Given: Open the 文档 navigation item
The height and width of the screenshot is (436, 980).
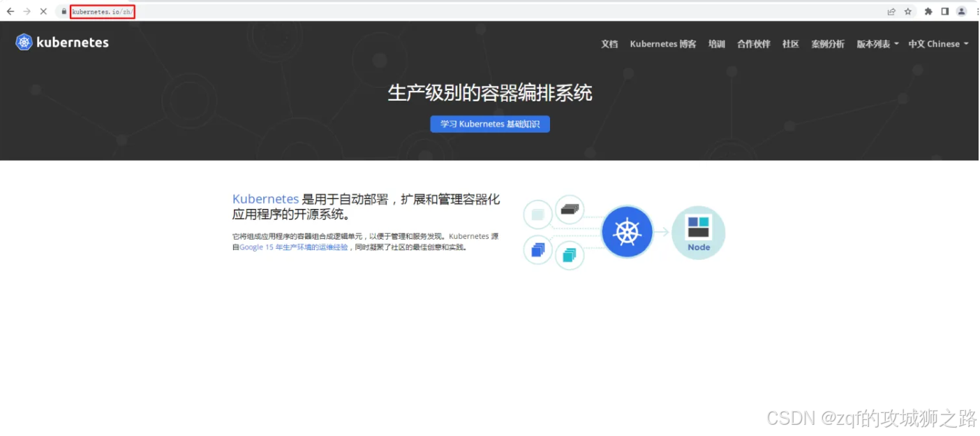Looking at the screenshot, I should [x=609, y=44].
